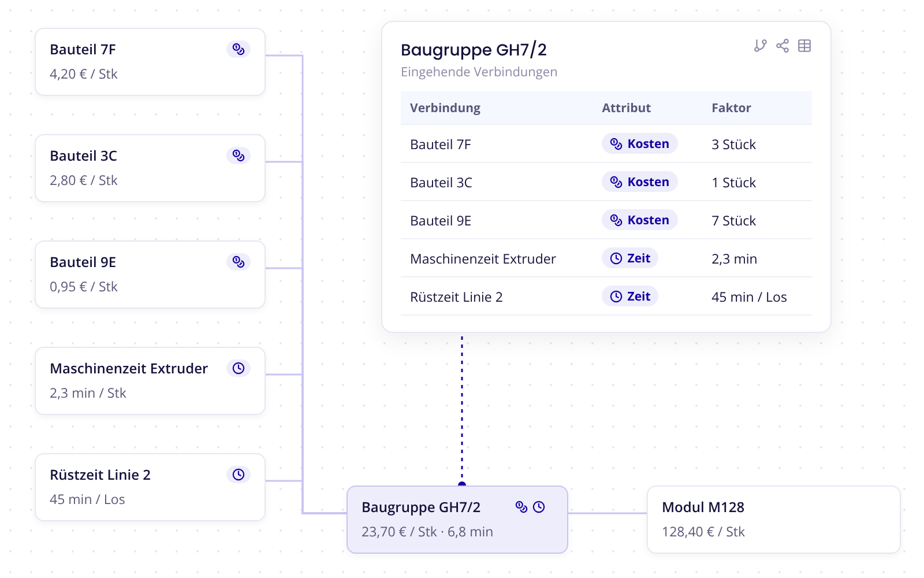Screen dimensions: 924x578
Task: Click clock icon on Rüstzeit Linie 2 card
Action: (x=239, y=475)
